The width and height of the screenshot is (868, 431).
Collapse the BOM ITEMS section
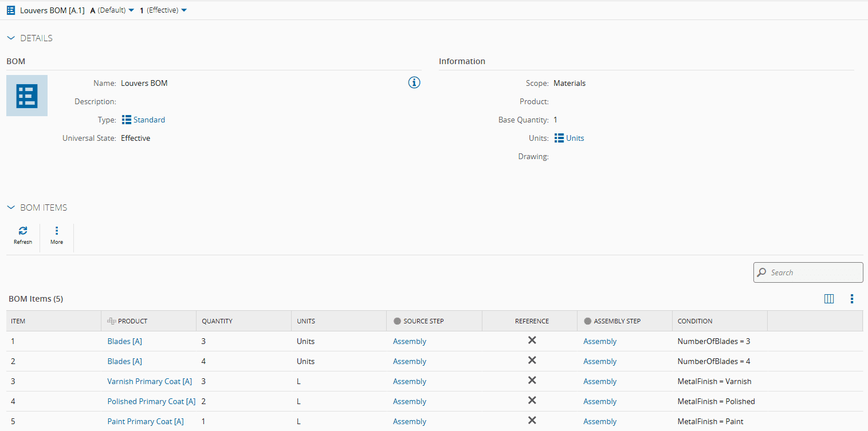coord(11,208)
